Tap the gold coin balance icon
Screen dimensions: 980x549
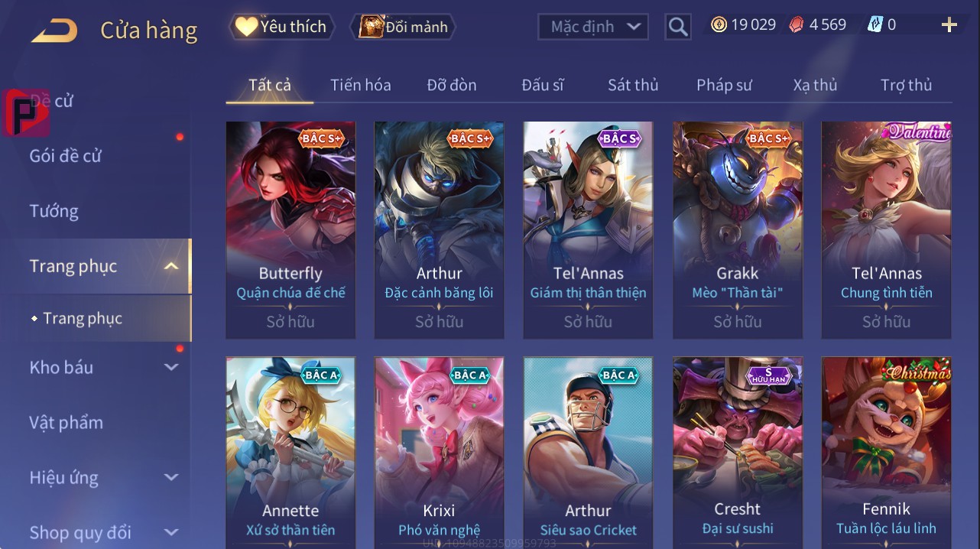pos(719,24)
